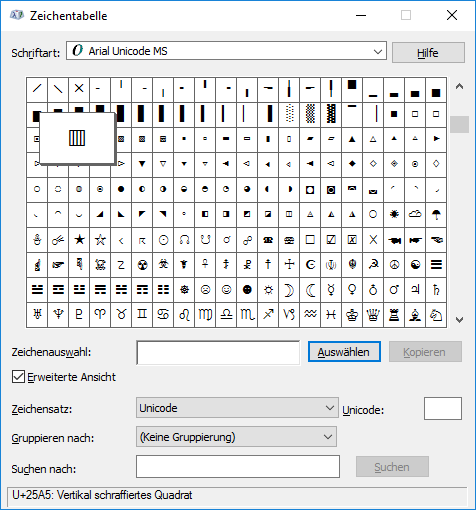This screenshot has height=510, width=476.
Task: Close the Zeichentabelle window
Action: pos(452,15)
